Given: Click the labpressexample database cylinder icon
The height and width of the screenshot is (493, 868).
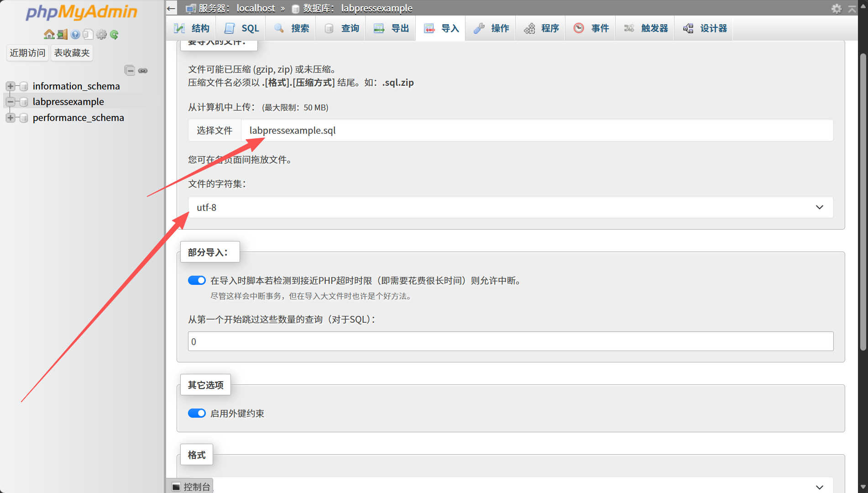Looking at the screenshot, I should coord(24,102).
